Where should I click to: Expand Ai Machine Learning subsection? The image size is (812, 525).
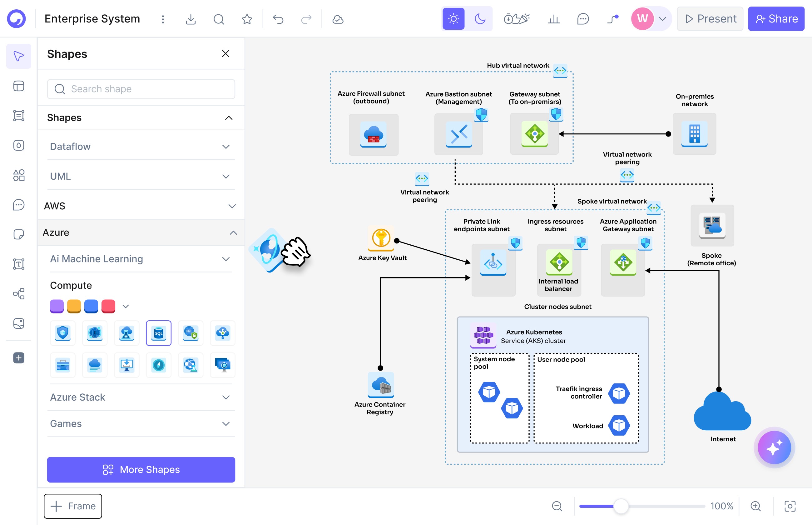point(141,259)
